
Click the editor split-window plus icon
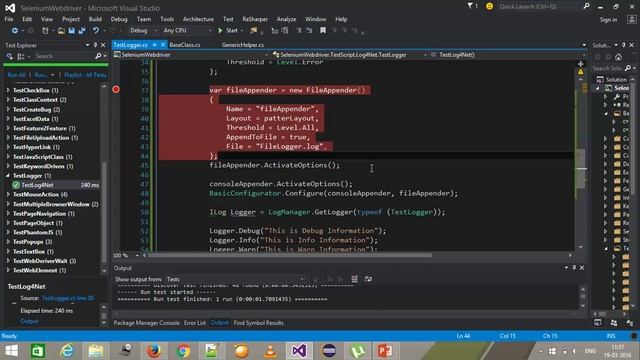[580, 64]
